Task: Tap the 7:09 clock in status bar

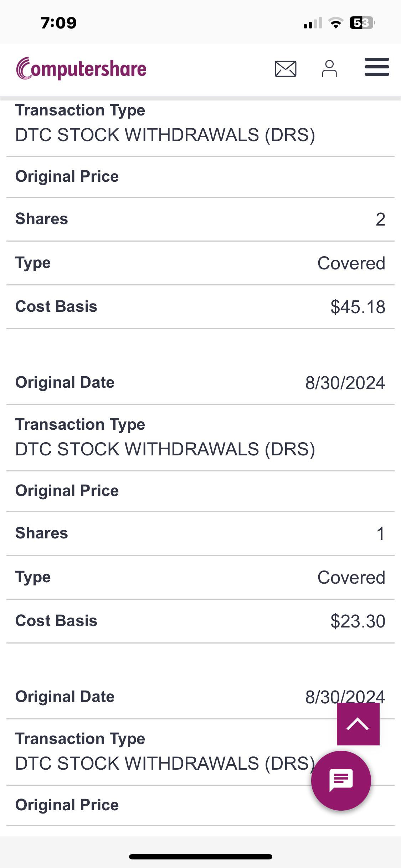Action: pyautogui.click(x=58, y=23)
